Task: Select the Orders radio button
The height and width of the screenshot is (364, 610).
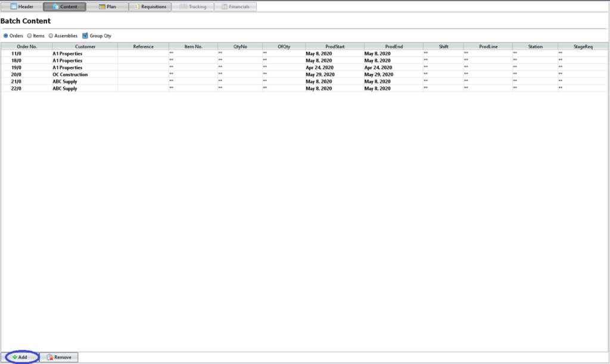Action: [6, 36]
